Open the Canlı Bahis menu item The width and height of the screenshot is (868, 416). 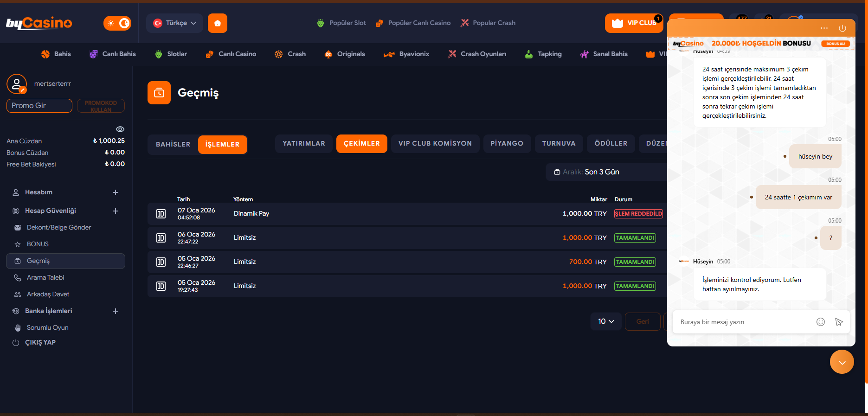pos(113,54)
